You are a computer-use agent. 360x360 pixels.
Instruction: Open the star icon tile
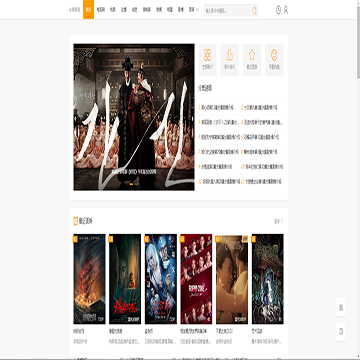click(252, 60)
